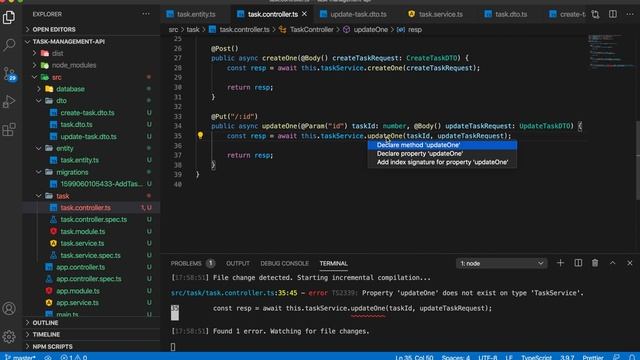Viewport: 640px width, 360px height.
Task: Click UTF-8 encoding in status bar
Action: pos(488,357)
